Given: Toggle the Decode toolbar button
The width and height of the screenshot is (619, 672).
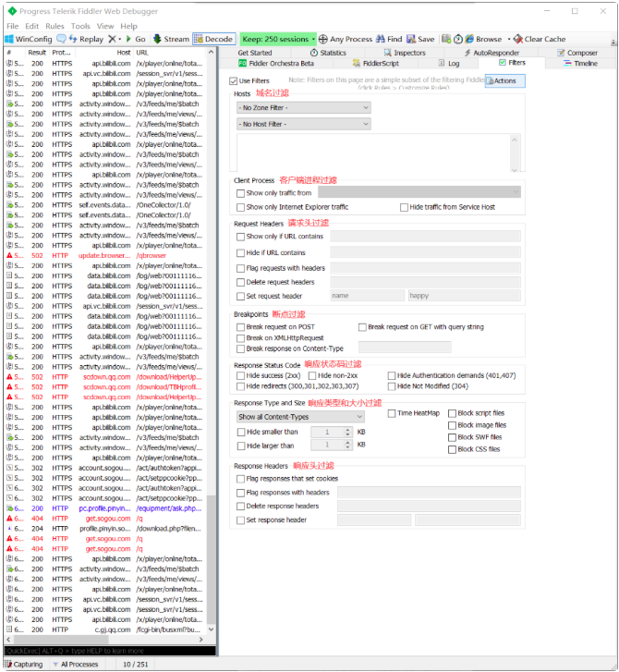Looking at the screenshot, I should [213, 39].
